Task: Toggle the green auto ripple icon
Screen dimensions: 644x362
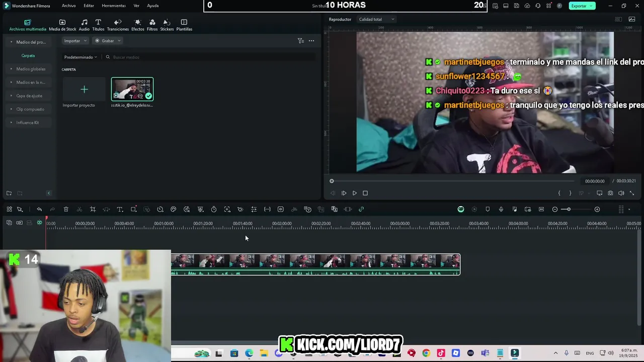Action: click(39, 223)
